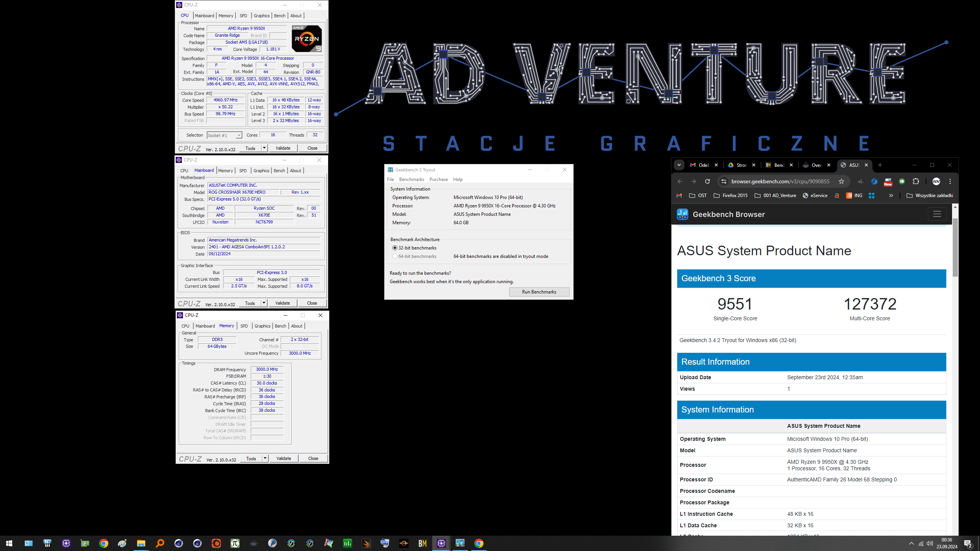Open Chrome tab search chevron
This screenshot has width=980, height=551.
click(x=679, y=165)
